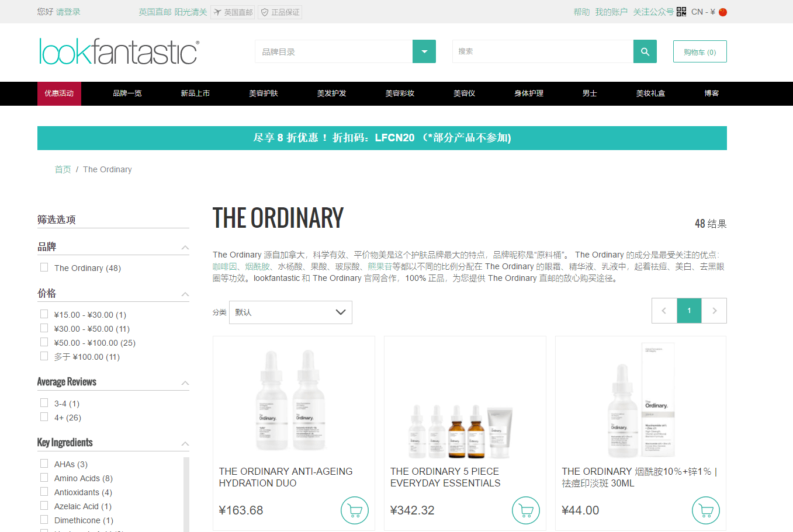Check ¥15.00 - ¥30.00 price filter
Image resolution: width=793 pixels, height=532 pixels.
point(44,314)
